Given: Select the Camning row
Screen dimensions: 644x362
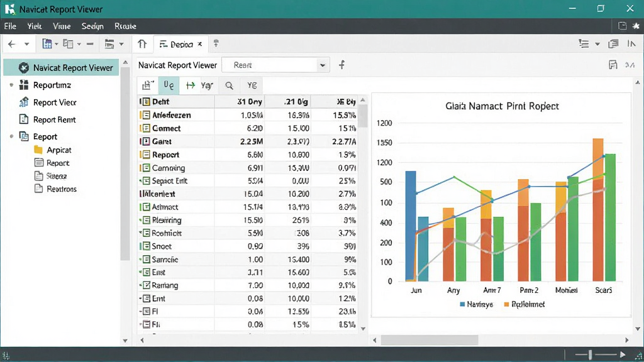Looking at the screenshot, I should [248, 168].
